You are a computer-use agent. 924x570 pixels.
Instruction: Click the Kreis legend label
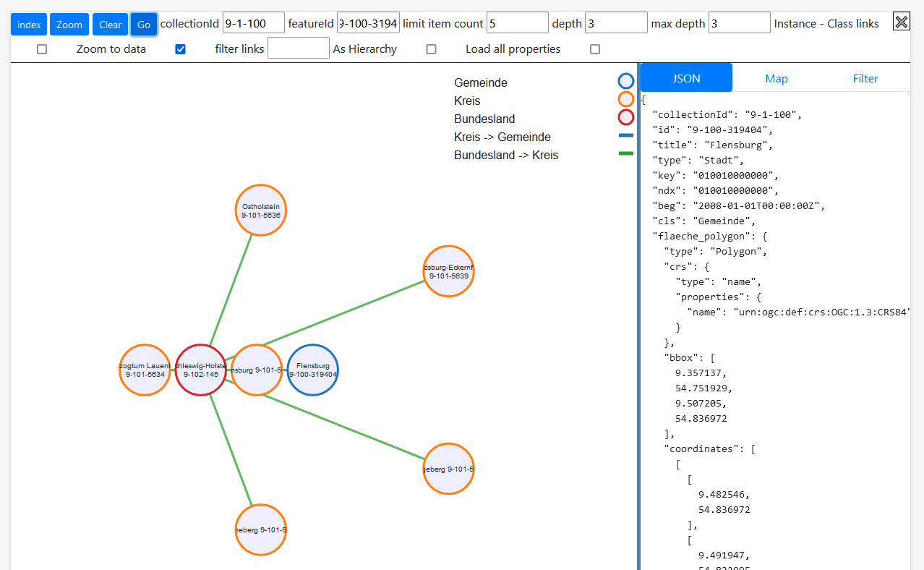click(x=467, y=101)
